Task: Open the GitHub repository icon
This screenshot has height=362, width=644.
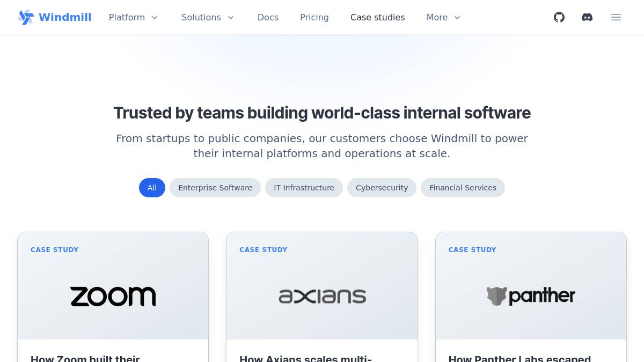Action: (559, 17)
